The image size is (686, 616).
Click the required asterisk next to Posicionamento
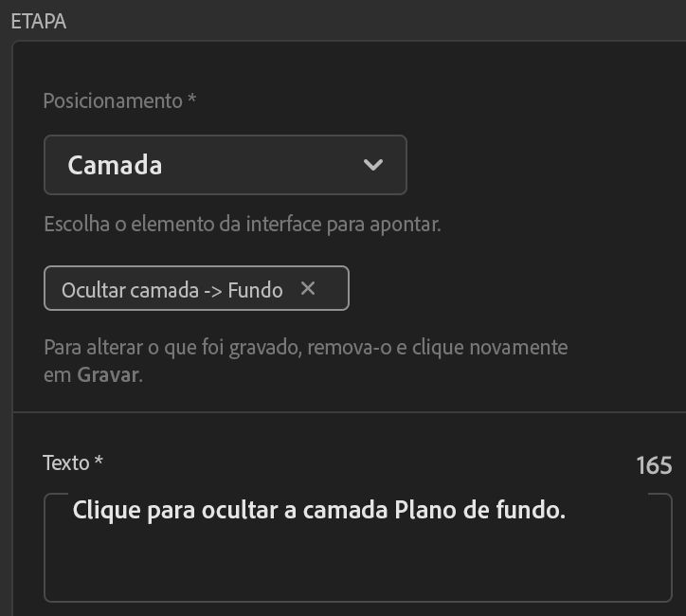[x=192, y=100]
